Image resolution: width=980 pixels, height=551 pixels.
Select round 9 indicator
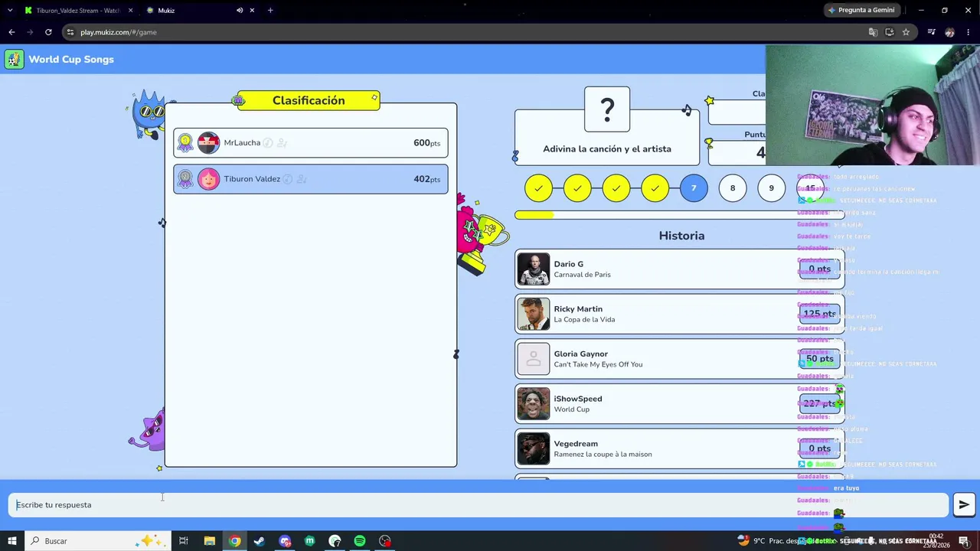(771, 188)
